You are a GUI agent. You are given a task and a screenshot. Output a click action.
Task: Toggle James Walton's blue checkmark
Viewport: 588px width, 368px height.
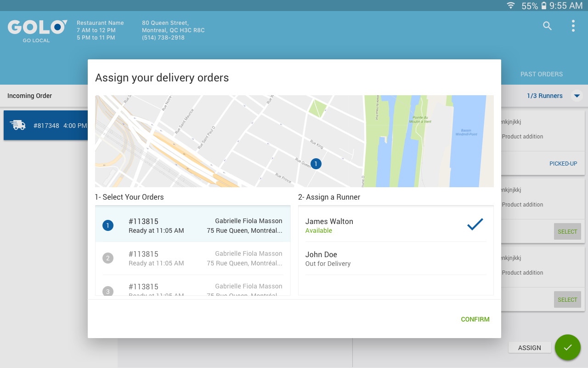pyautogui.click(x=475, y=224)
